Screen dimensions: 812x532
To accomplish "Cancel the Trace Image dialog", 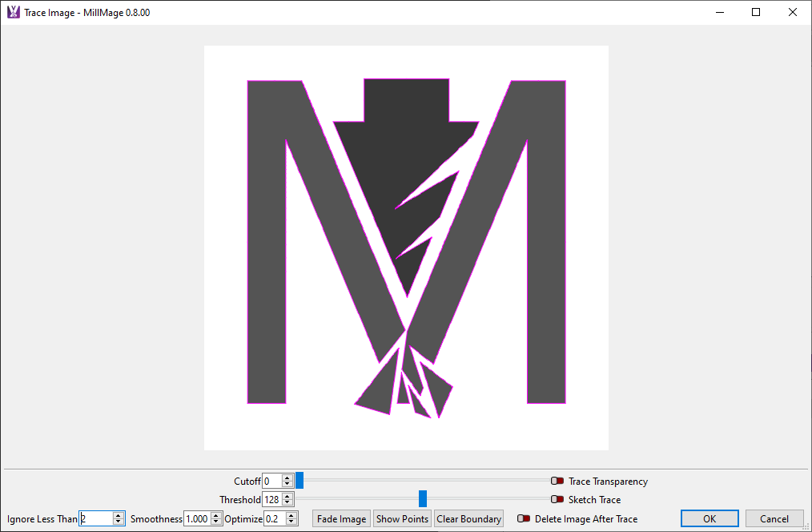I will (x=774, y=519).
